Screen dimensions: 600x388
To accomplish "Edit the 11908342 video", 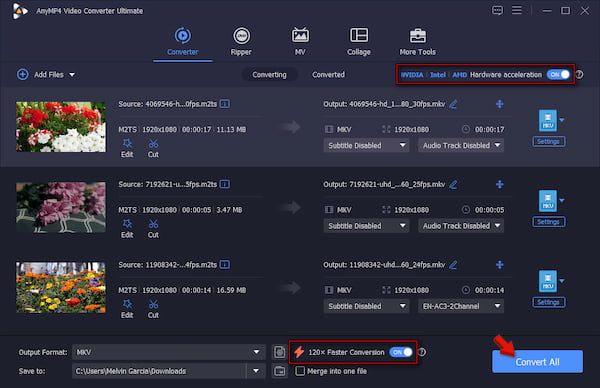I will (x=127, y=309).
